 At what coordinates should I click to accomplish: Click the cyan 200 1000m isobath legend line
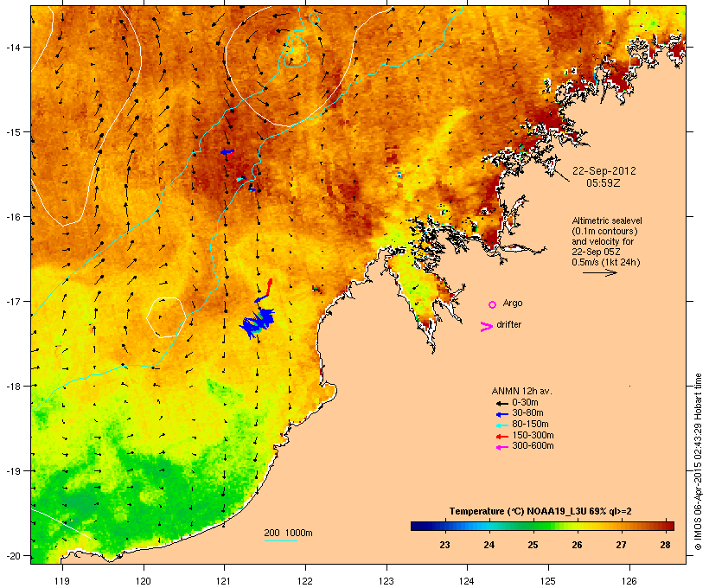[280, 540]
